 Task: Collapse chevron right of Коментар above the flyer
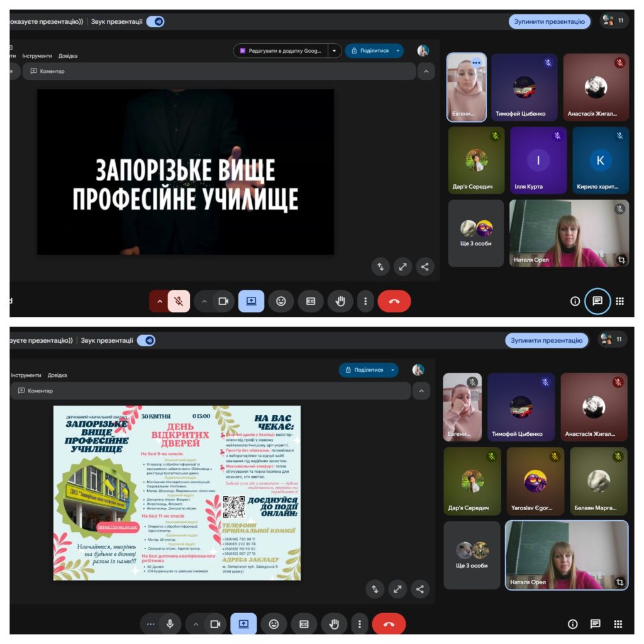[x=421, y=391]
